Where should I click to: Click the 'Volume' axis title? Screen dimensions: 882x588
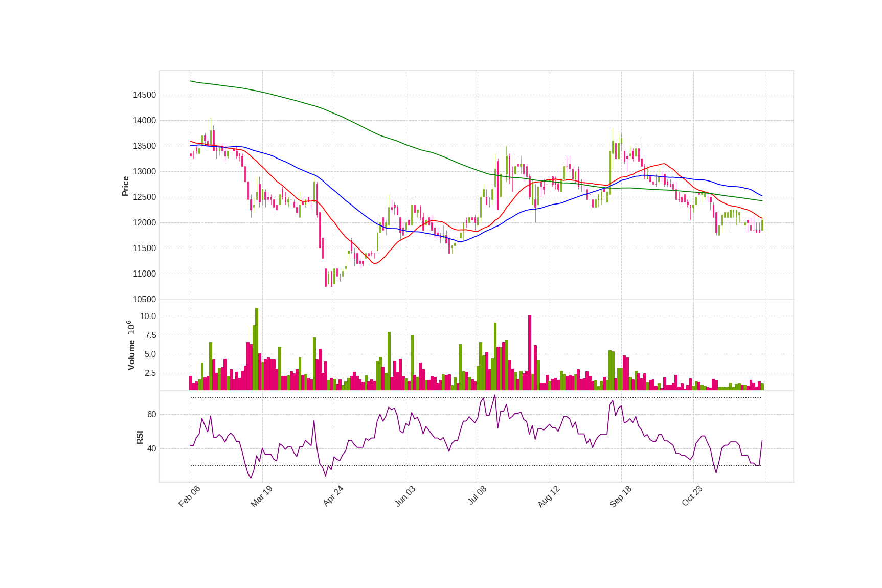[x=131, y=355]
